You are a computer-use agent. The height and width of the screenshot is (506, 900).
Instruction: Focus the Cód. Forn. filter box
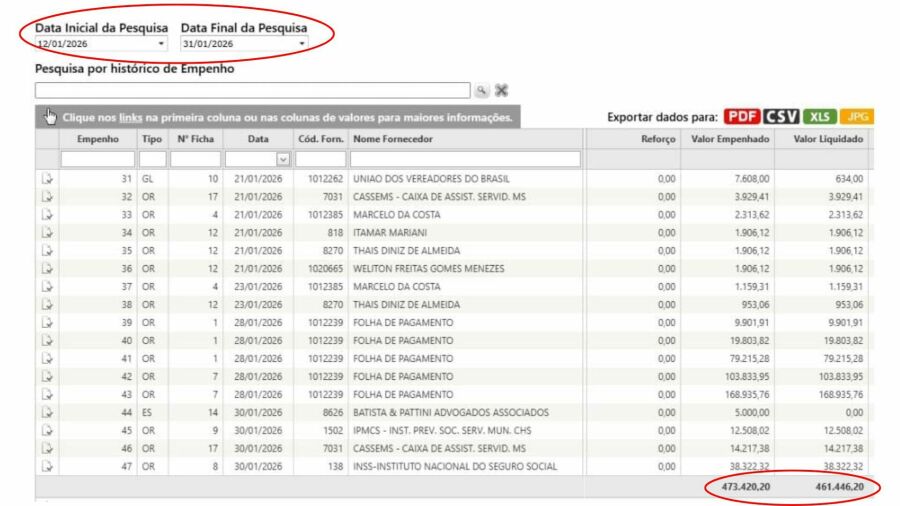click(321, 159)
